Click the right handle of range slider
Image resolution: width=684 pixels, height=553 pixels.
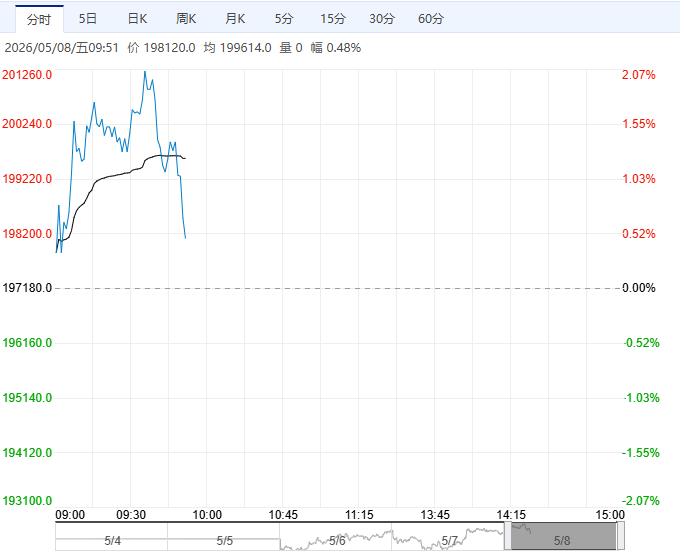(621, 536)
